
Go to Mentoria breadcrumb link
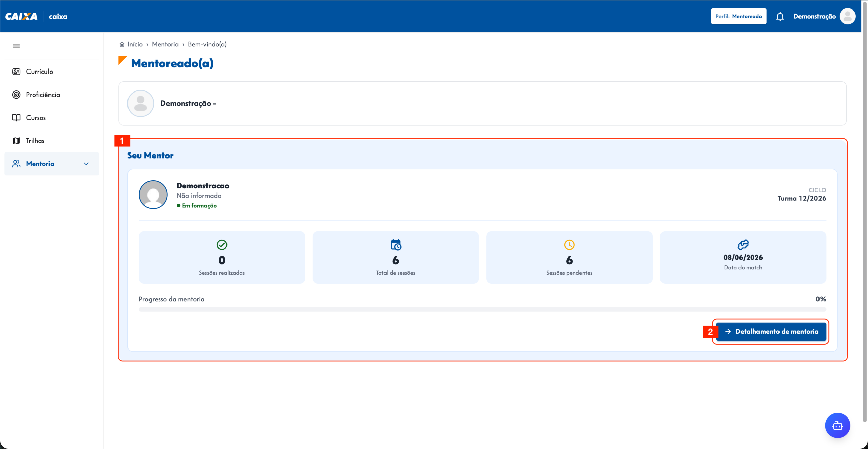165,44
